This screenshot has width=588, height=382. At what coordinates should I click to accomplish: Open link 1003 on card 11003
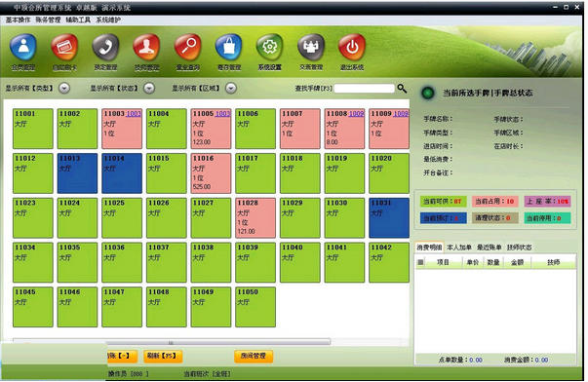pyautogui.click(x=134, y=114)
